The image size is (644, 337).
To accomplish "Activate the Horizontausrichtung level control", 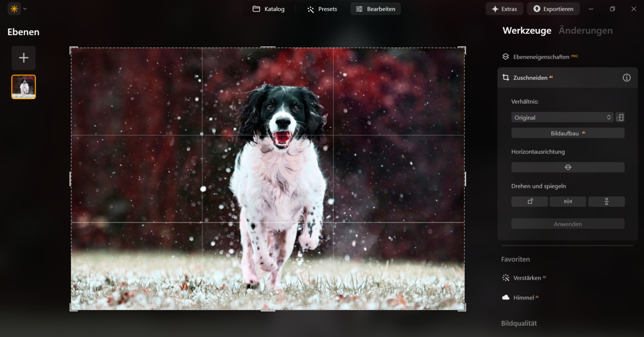I will 567,167.
